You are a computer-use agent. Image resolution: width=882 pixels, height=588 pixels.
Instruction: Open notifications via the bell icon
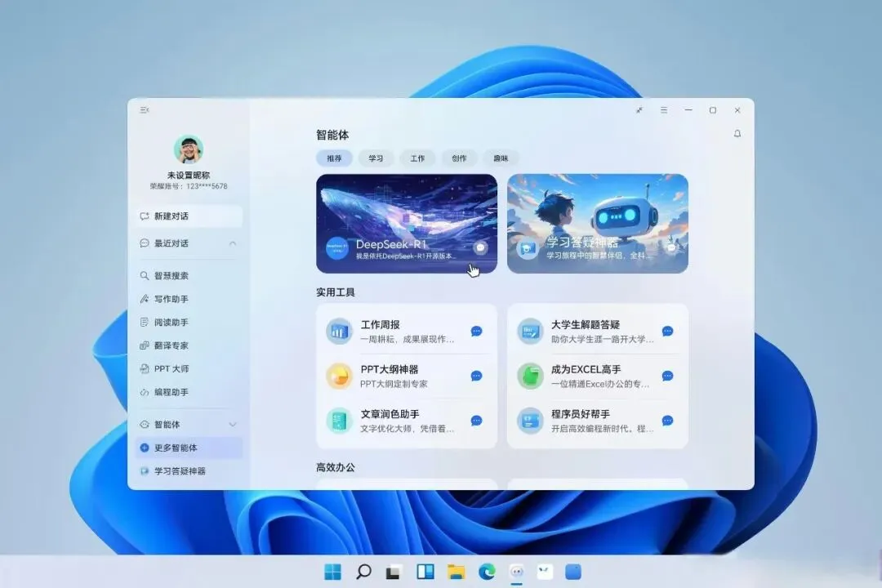[737, 133]
